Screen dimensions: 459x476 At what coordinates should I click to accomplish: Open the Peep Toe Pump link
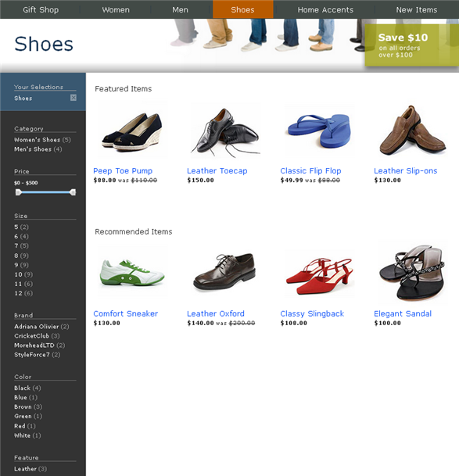[x=123, y=171]
